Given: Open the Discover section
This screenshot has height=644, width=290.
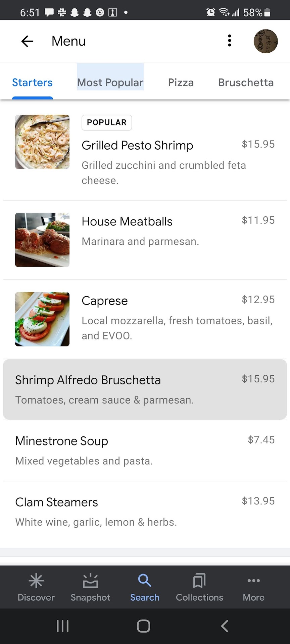Looking at the screenshot, I should pos(36,587).
